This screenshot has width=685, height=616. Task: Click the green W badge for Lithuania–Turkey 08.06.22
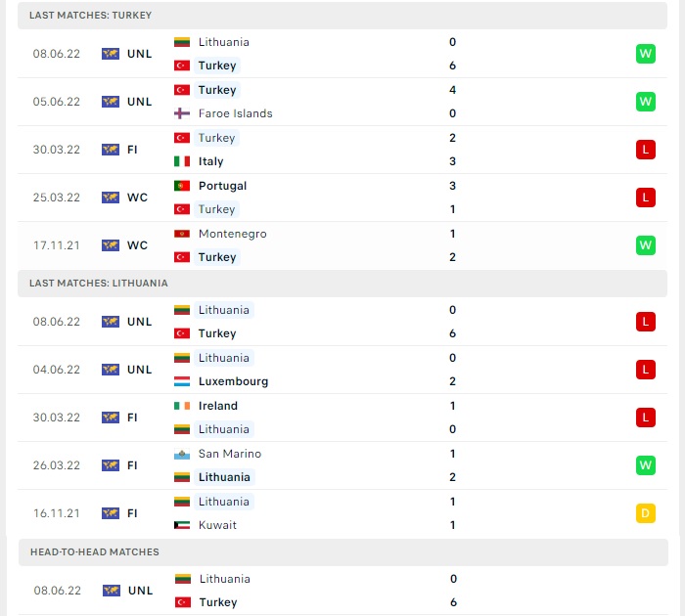pos(645,54)
